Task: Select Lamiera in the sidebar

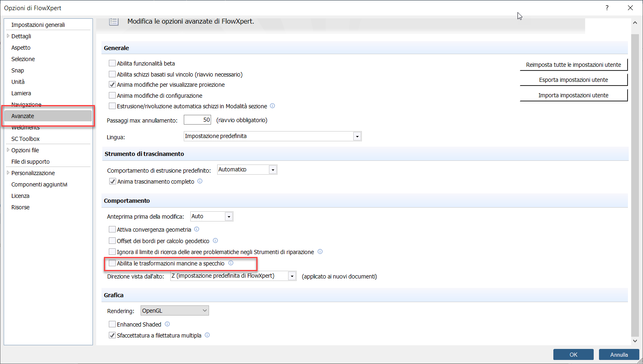Action: 21,93
